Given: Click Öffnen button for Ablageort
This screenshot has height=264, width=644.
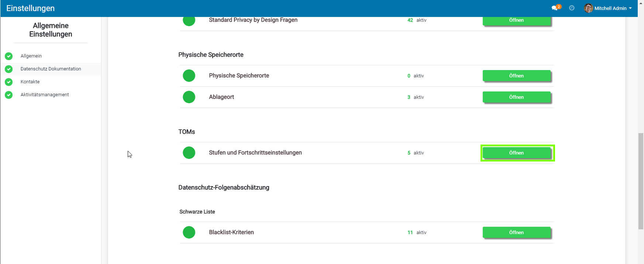Looking at the screenshot, I should (516, 97).
